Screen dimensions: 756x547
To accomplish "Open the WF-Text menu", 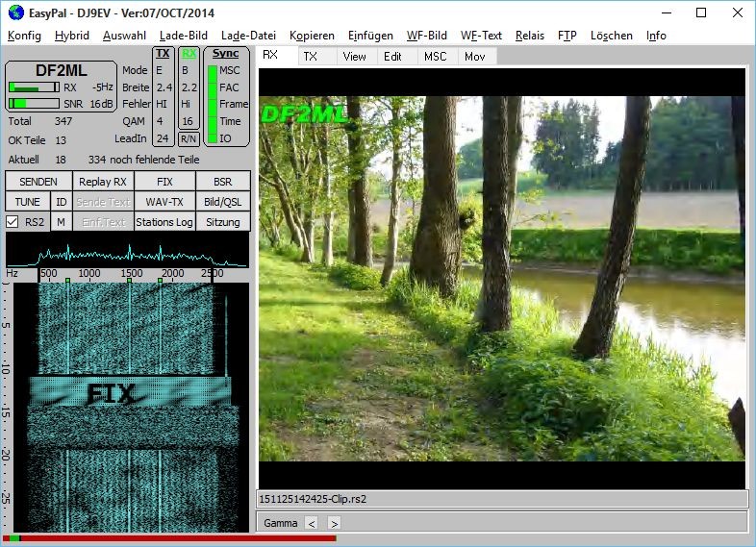I will [481, 36].
